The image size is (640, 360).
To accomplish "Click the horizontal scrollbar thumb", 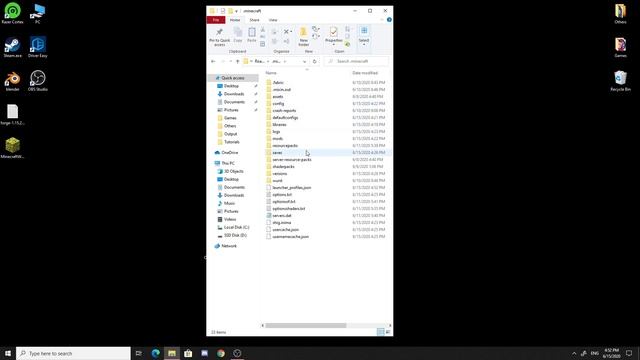I will pyautogui.click(x=306, y=325).
